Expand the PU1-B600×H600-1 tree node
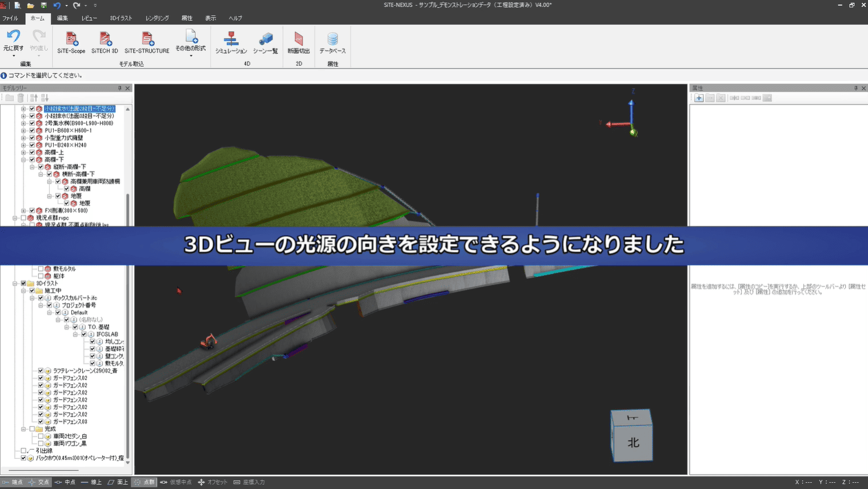Image resolution: width=868 pixels, height=489 pixels. click(x=23, y=130)
